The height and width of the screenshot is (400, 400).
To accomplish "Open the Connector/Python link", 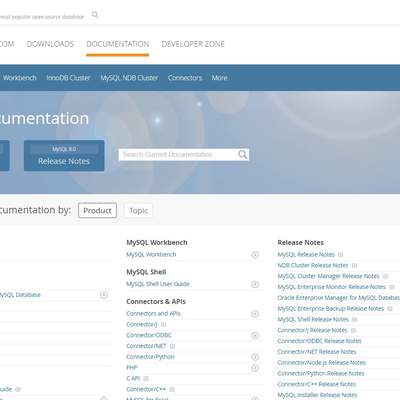I will tap(150, 357).
